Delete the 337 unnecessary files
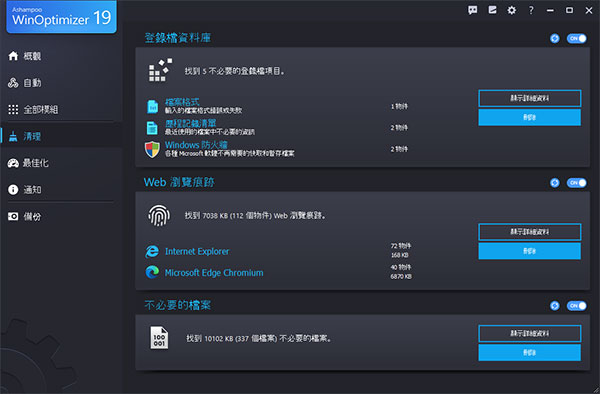 point(530,353)
